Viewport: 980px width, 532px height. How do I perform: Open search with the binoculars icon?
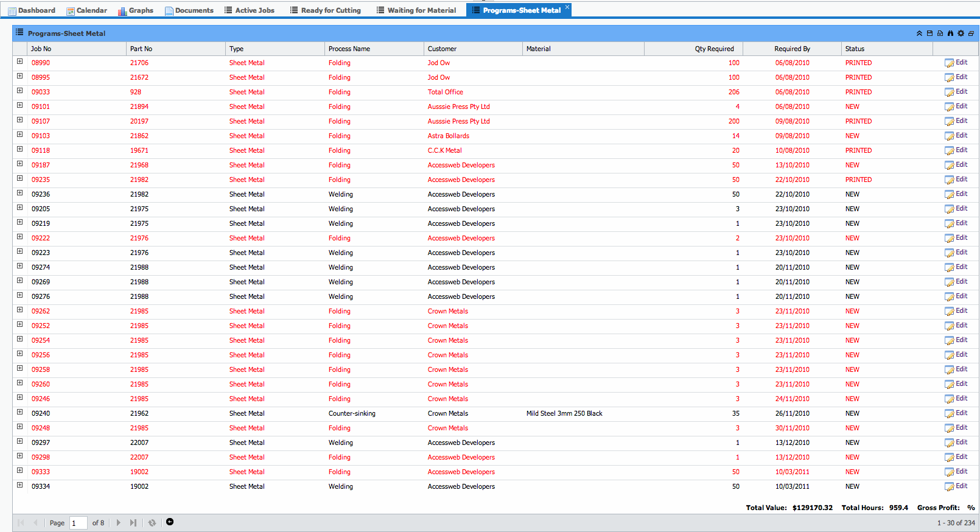point(950,33)
